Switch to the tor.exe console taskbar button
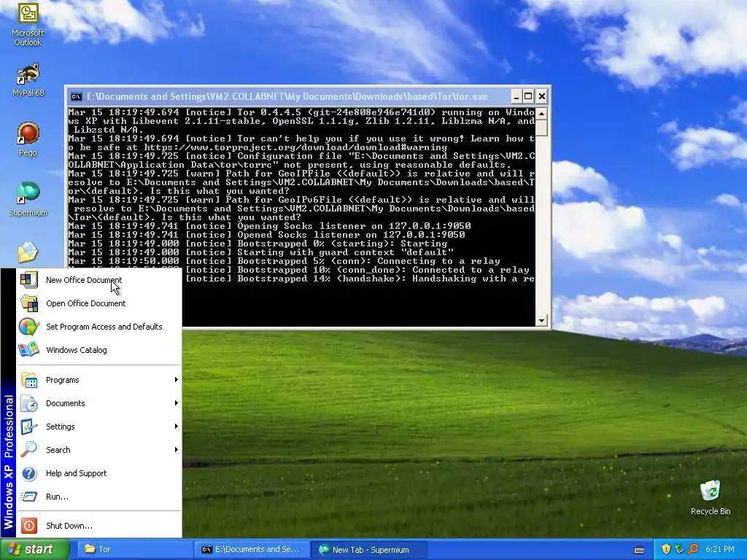 (x=252, y=549)
